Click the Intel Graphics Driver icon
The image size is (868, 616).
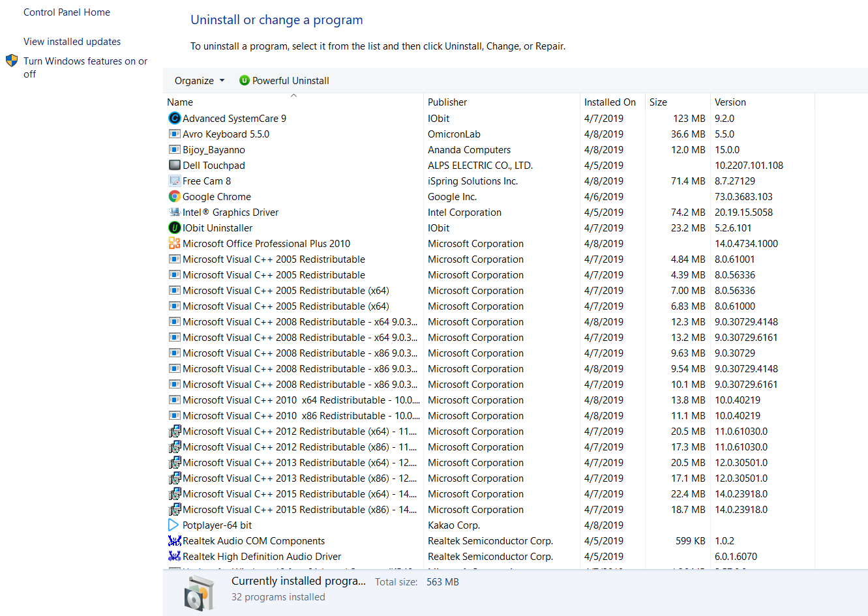(x=174, y=212)
